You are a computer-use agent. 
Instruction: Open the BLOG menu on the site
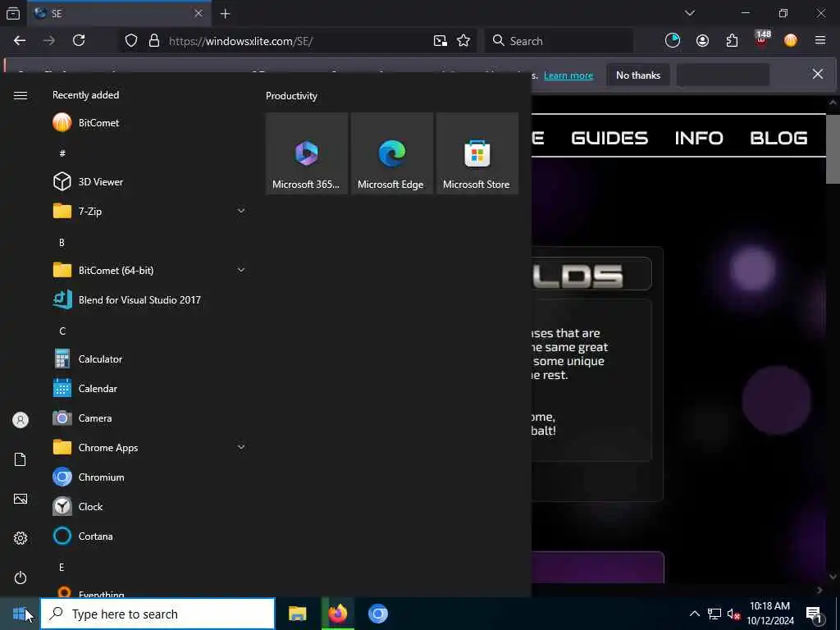(778, 138)
